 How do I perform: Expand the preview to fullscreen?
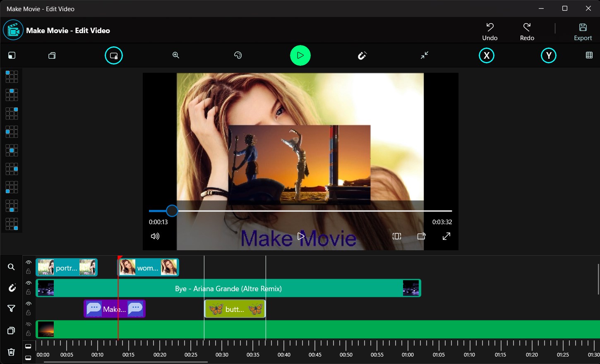(x=446, y=236)
